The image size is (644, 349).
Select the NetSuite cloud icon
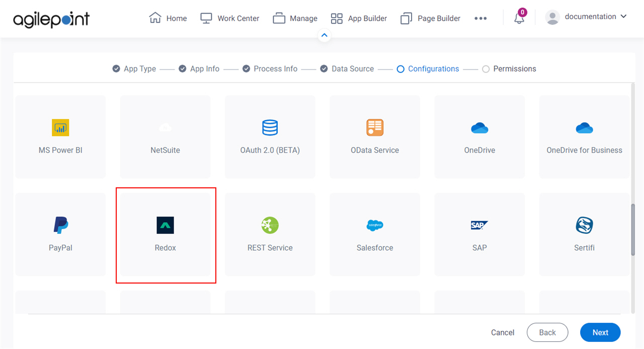tap(165, 127)
